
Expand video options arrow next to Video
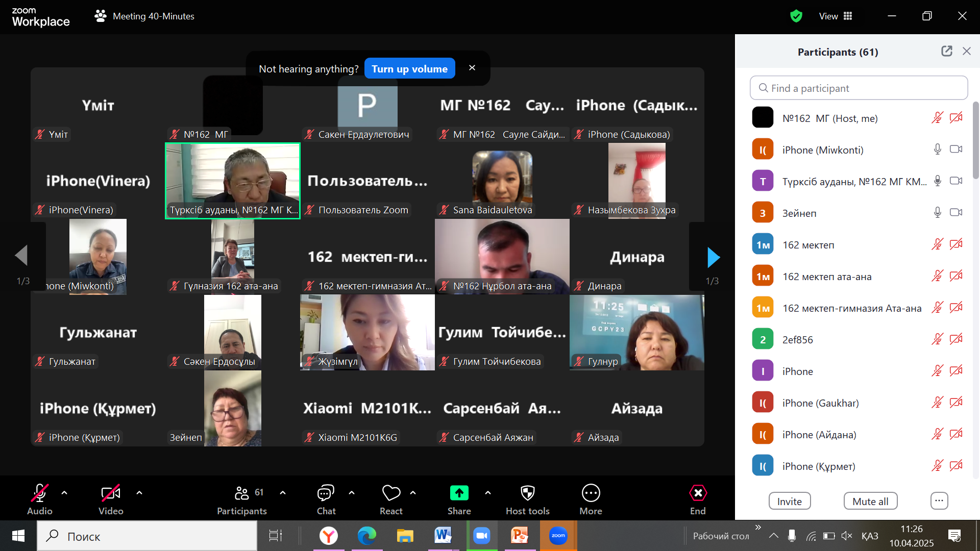[x=139, y=493]
